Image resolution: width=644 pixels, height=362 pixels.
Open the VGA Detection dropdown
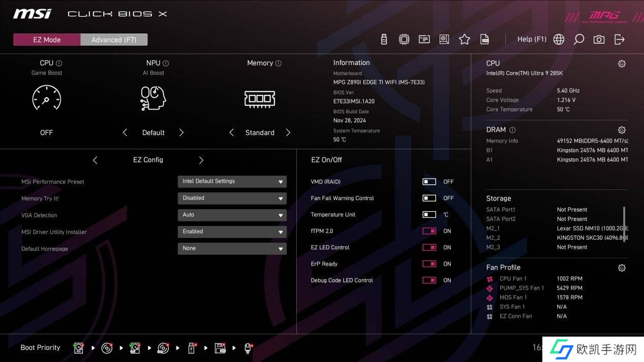[x=232, y=215]
